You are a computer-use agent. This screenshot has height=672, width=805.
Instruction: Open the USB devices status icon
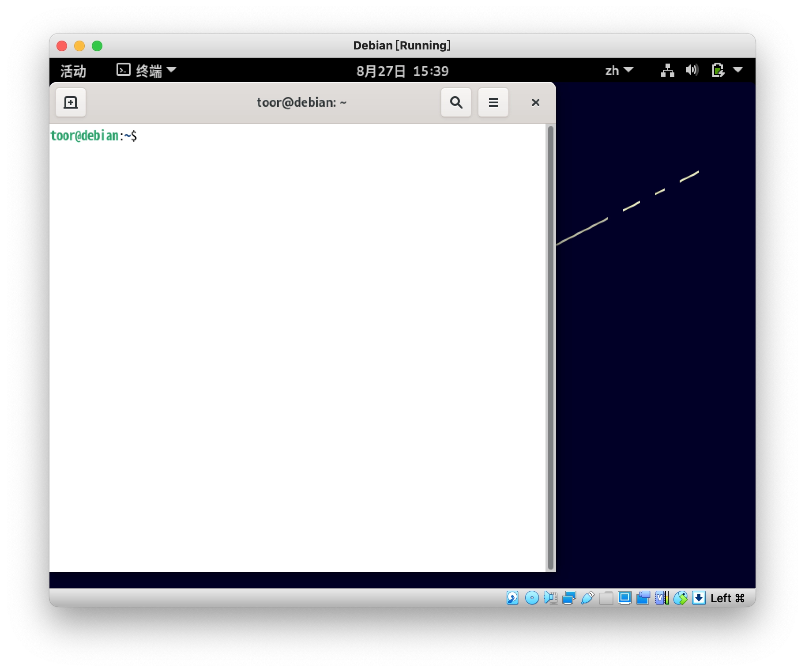point(587,598)
